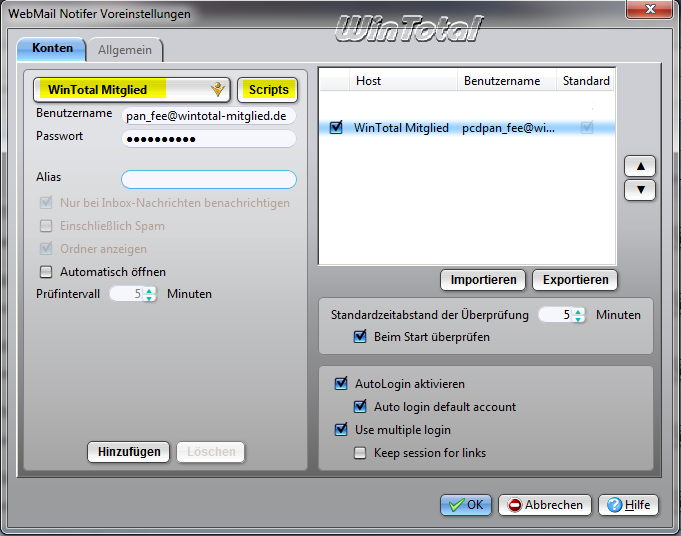The image size is (681, 536).
Task: Click the Importieren button
Action: click(483, 280)
